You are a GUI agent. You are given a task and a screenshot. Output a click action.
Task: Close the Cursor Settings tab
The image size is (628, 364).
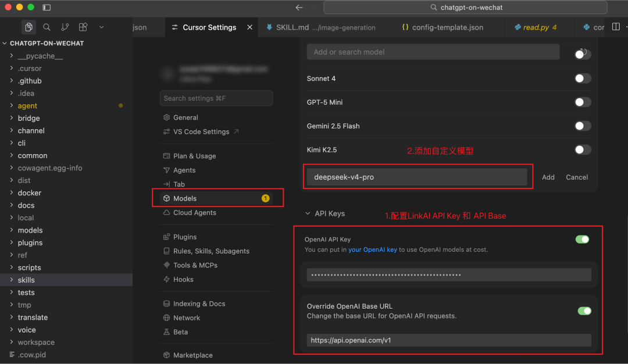(249, 27)
